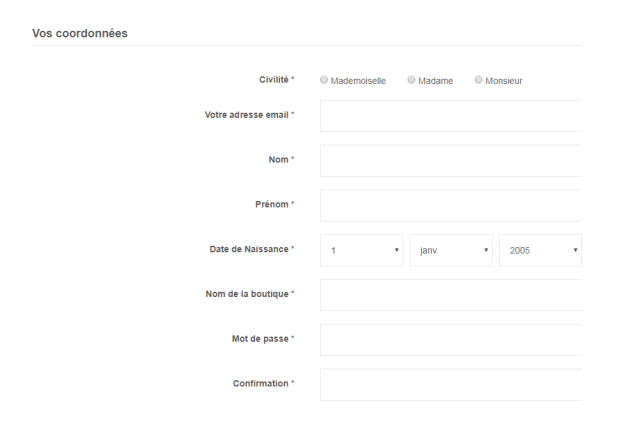Screen dimensions: 639x433
Task: Open the birth year dropdown showing 2005
Action: tap(540, 250)
